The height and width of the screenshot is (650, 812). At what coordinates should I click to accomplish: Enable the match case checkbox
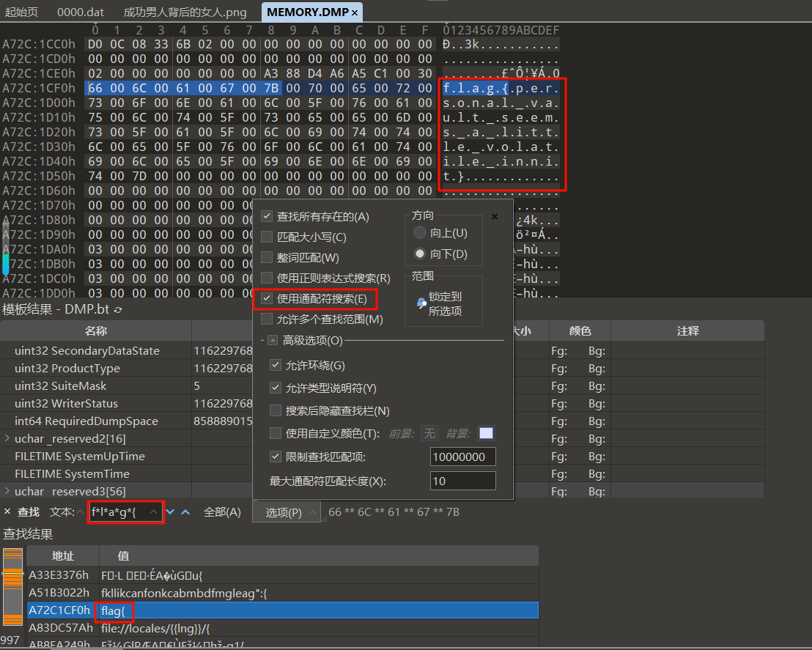tap(267, 237)
